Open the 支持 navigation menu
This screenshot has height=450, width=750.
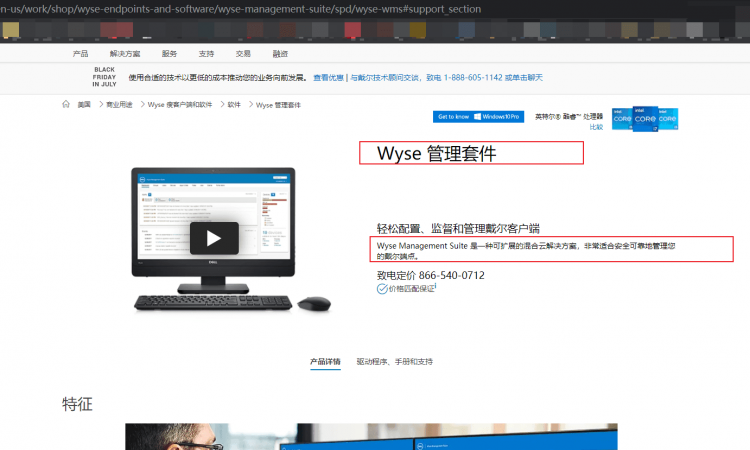pyautogui.click(x=206, y=54)
